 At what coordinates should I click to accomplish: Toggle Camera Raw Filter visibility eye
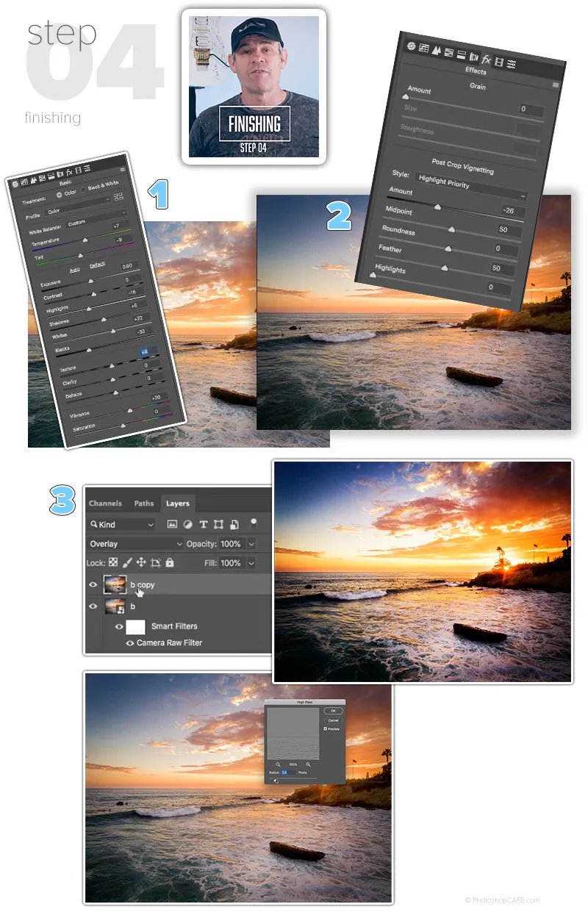tap(130, 643)
